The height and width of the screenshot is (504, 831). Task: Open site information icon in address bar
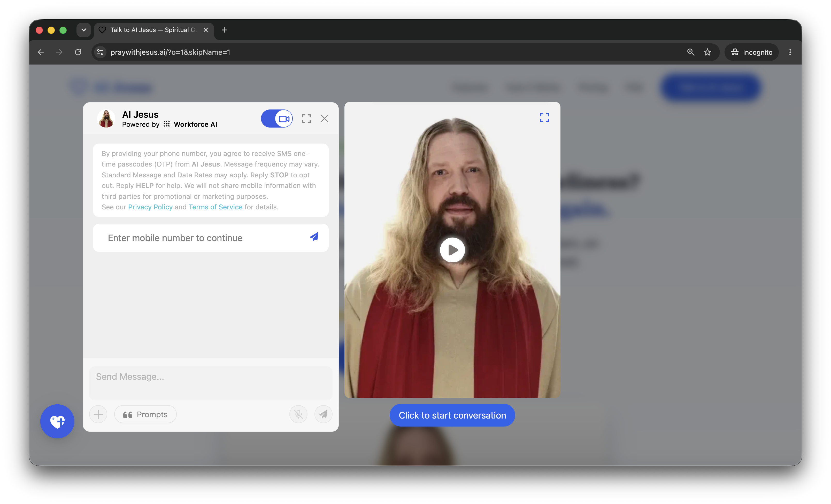point(100,52)
